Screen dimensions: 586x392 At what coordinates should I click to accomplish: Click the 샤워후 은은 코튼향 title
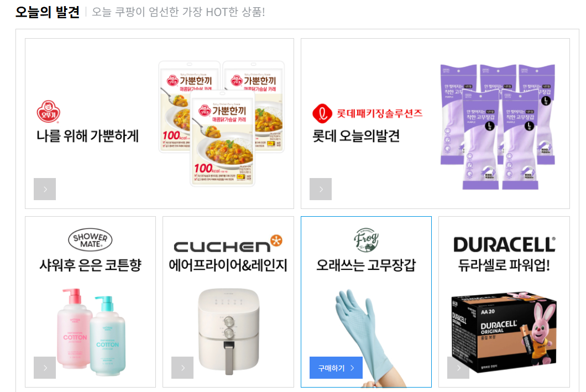[x=91, y=265]
